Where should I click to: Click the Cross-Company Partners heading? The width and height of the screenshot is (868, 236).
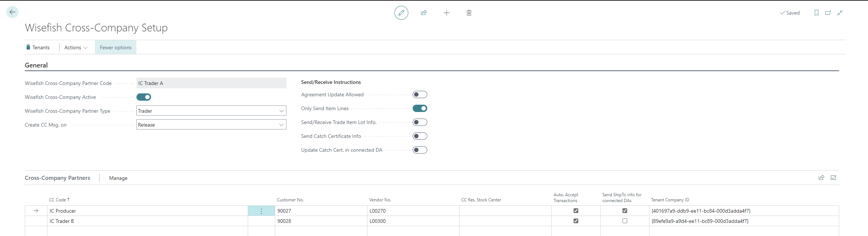57,178
